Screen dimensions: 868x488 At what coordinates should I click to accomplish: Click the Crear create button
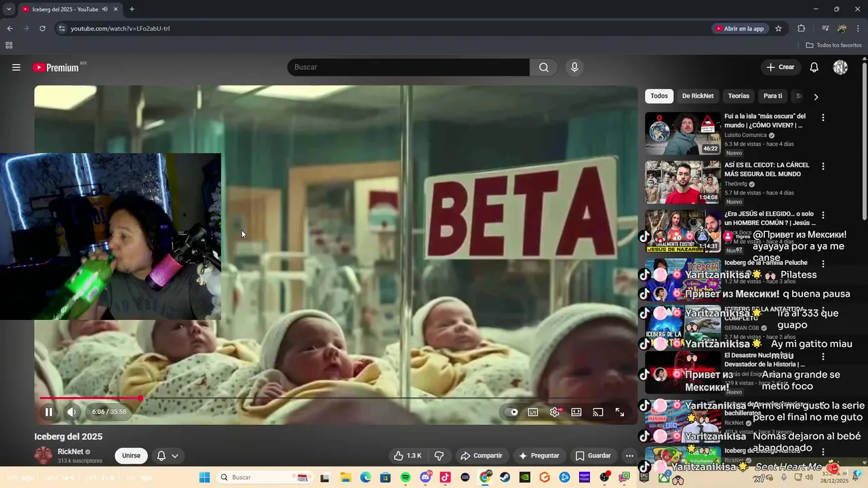click(780, 67)
